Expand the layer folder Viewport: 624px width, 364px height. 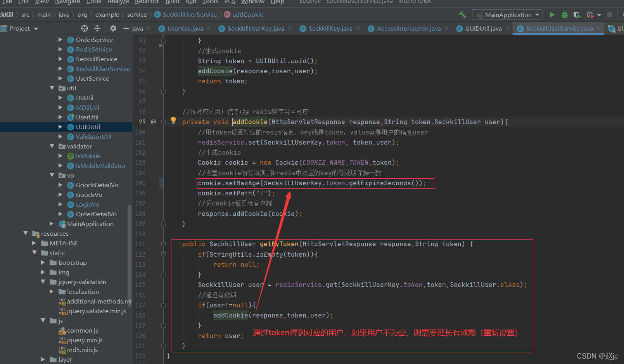coord(43,359)
